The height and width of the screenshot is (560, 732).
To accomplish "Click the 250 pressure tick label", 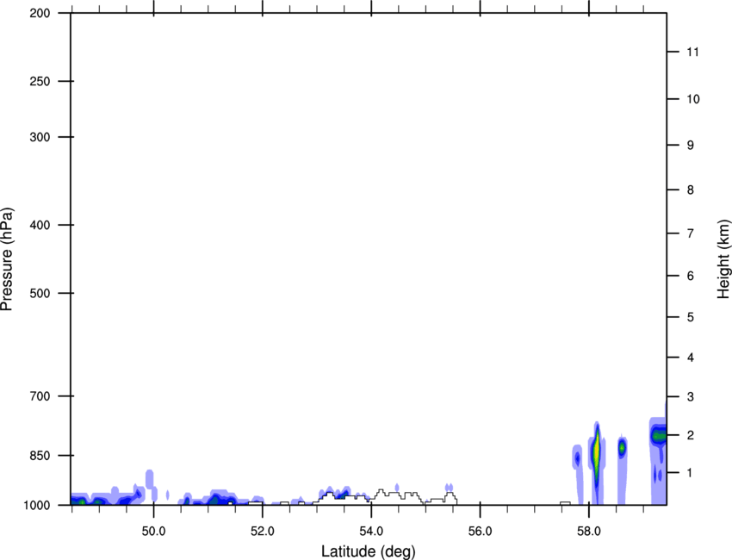I will [x=40, y=81].
